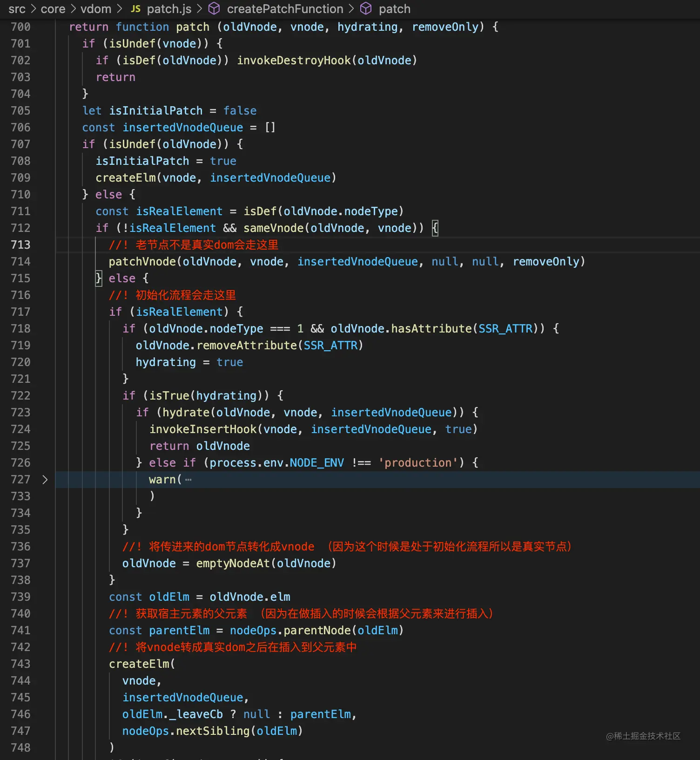Open the 'vdom' breadcrumb folder
700x760 pixels.
[x=96, y=9]
